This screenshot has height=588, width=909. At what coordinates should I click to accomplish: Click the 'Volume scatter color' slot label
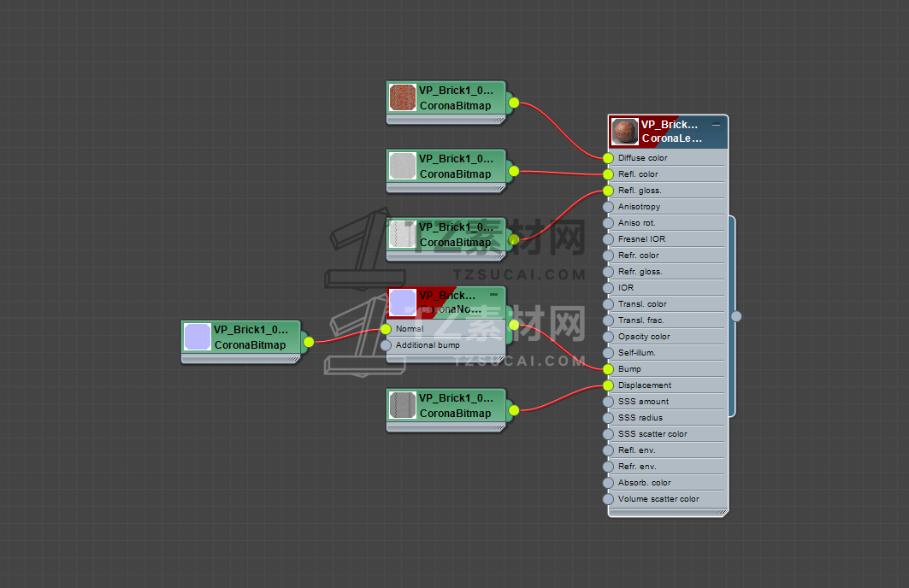click(658, 499)
